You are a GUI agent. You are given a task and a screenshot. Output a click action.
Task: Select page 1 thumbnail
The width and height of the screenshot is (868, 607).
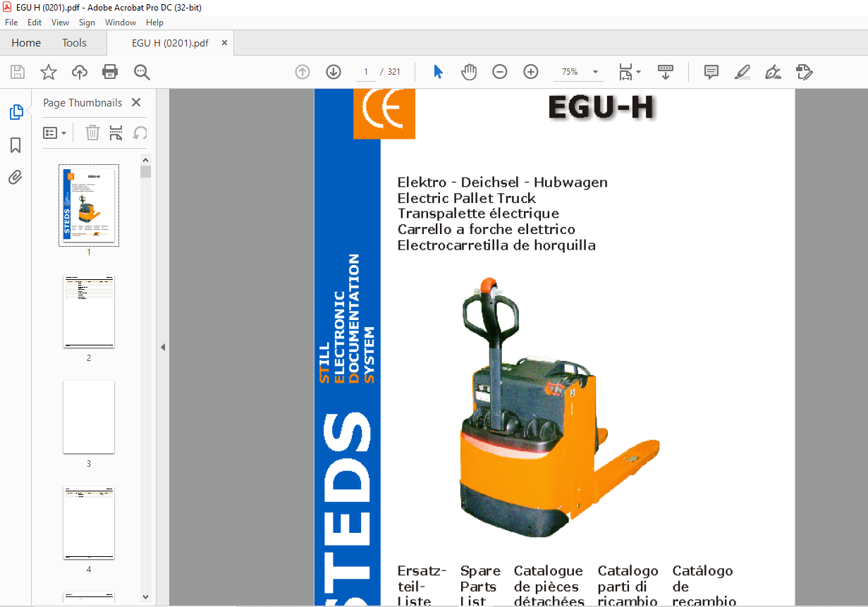[89, 206]
